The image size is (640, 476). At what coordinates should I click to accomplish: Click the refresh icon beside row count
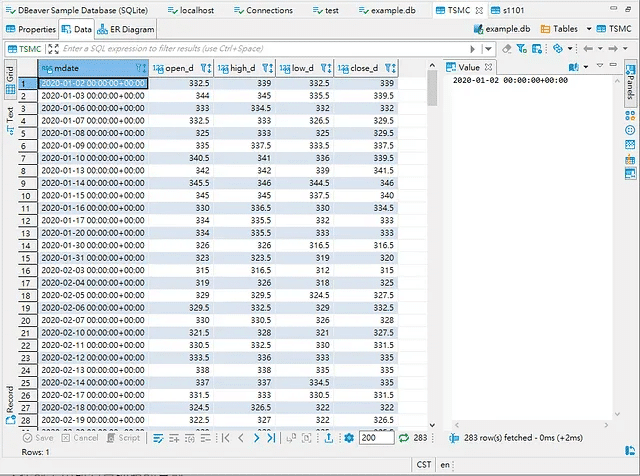pyautogui.click(x=403, y=438)
